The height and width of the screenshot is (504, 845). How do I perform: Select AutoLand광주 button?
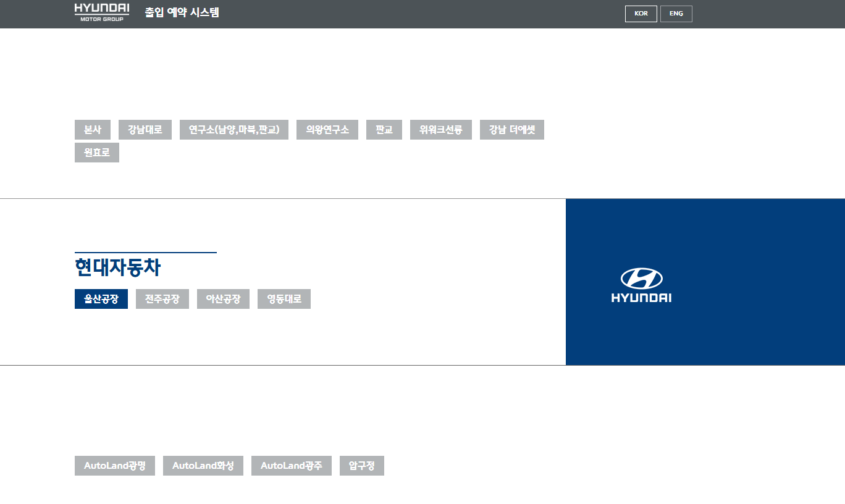[292, 466]
